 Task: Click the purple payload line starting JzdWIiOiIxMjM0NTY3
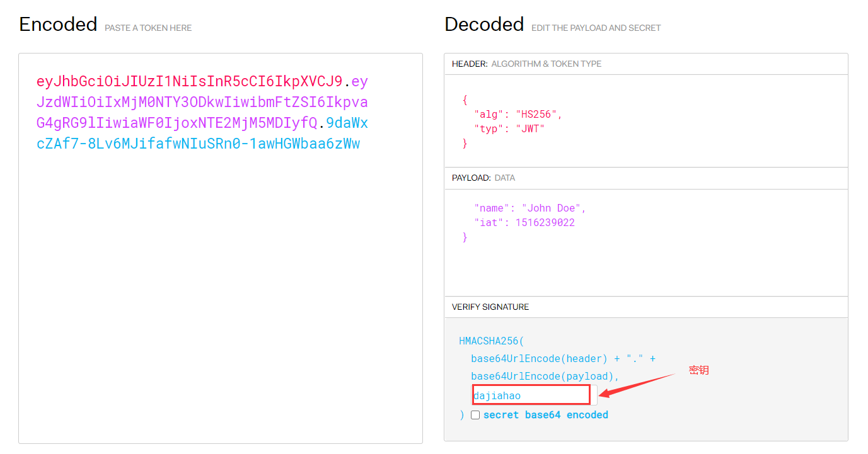[x=202, y=102]
